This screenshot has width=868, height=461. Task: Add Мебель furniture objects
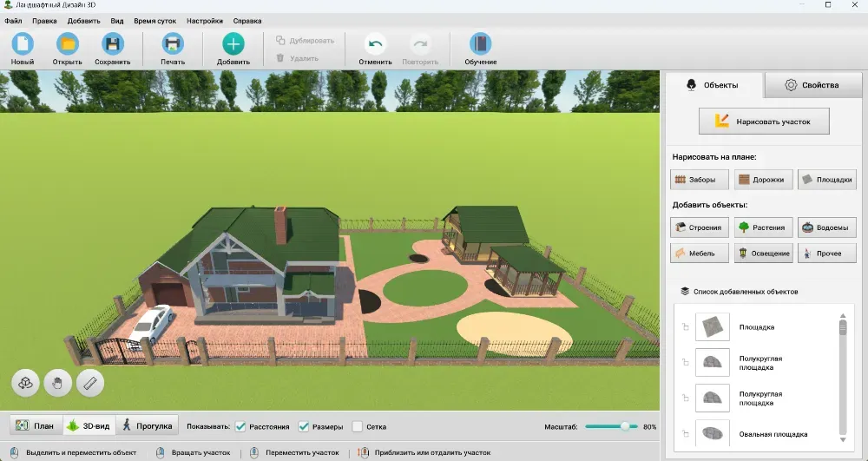699,253
